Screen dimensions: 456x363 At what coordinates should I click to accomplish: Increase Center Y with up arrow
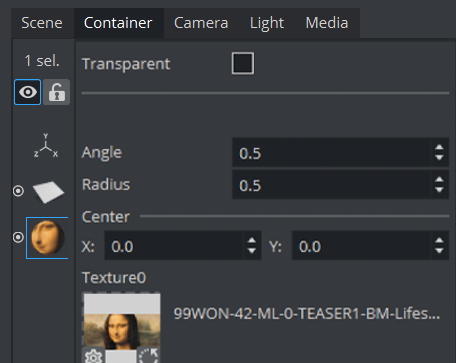click(x=439, y=241)
